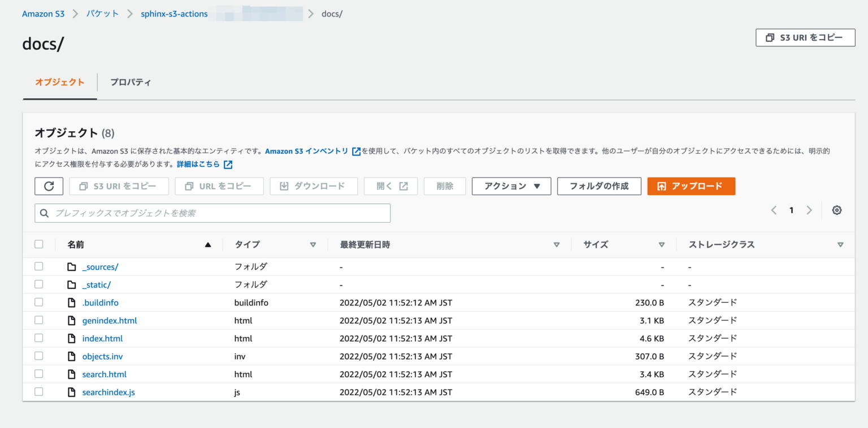This screenshot has height=428, width=868.
Task: Click the file icon beside searchindex.js
Action: click(72, 391)
